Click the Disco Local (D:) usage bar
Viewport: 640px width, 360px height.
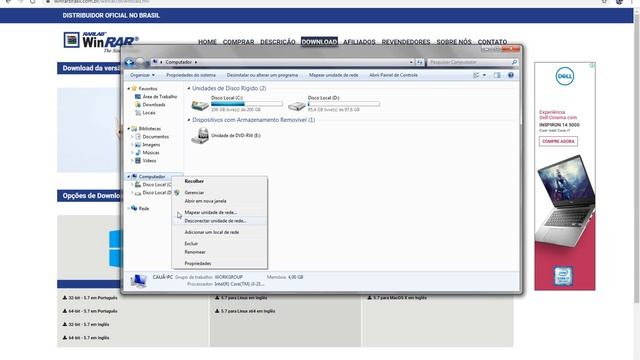[344, 104]
